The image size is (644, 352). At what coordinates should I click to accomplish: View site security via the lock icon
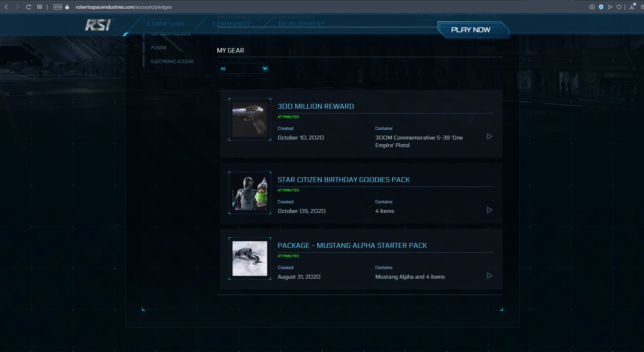tap(67, 7)
